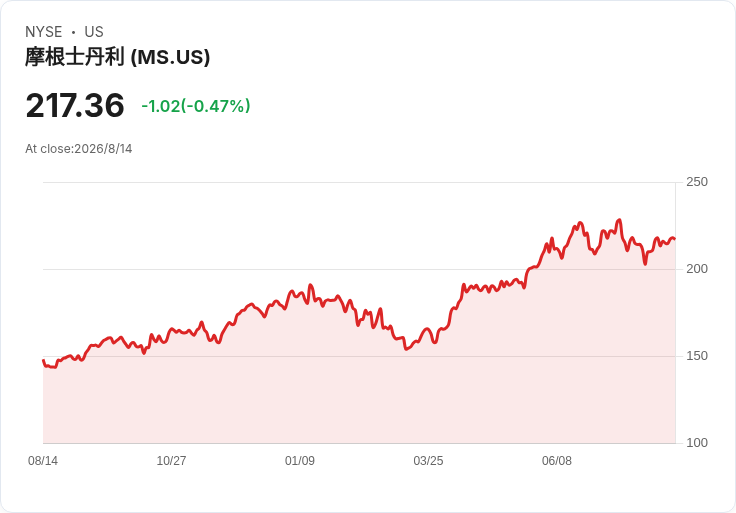Select the US market label

coord(94,32)
